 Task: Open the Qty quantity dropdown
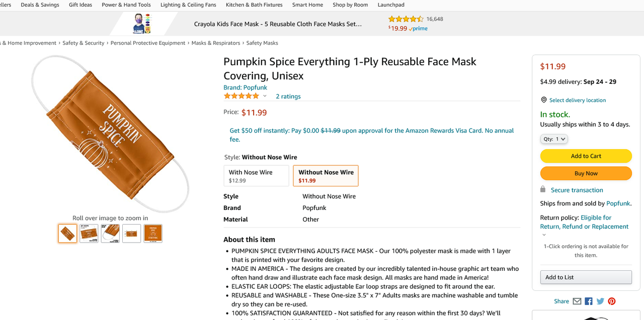point(554,139)
